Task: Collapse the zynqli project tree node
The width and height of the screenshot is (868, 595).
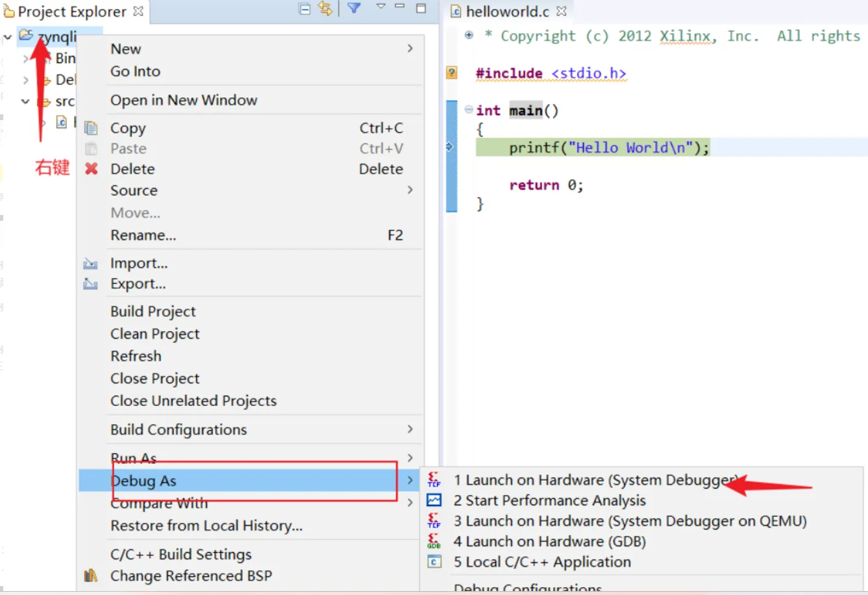Action: 8,37
